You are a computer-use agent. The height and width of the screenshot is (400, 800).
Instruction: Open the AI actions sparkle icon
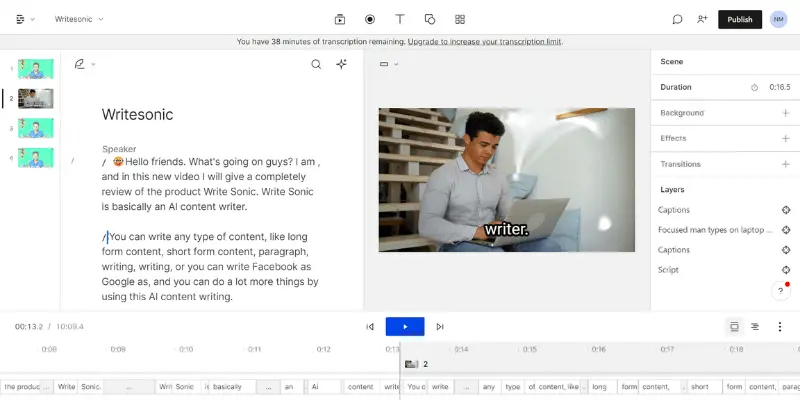(x=341, y=64)
